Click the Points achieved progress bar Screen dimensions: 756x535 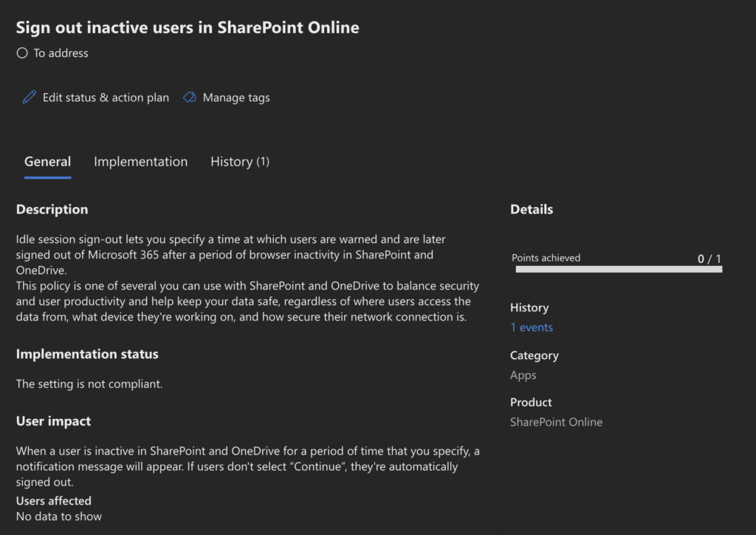(x=618, y=270)
